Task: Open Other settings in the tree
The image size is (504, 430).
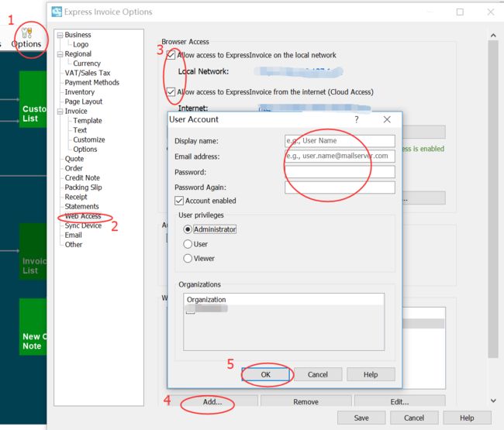Action: point(74,245)
